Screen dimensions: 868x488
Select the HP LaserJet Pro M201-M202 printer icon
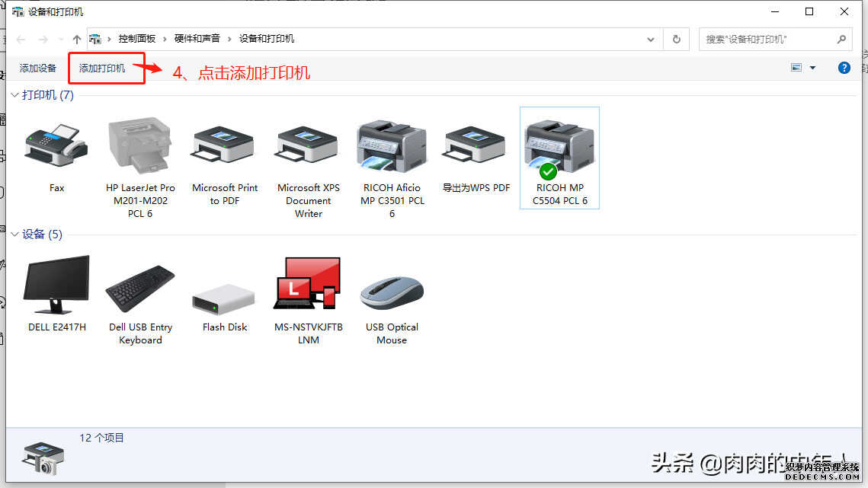(140, 145)
